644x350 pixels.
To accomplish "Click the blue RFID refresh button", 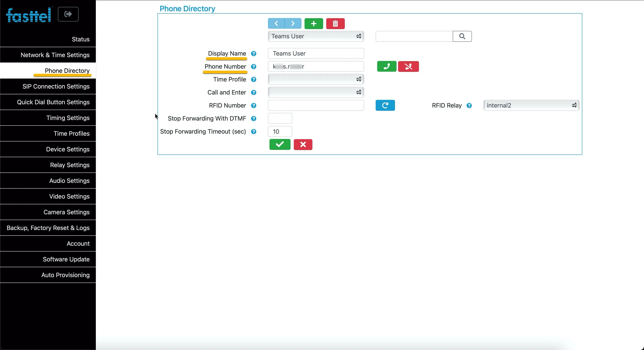I will pyautogui.click(x=385, y=105).
